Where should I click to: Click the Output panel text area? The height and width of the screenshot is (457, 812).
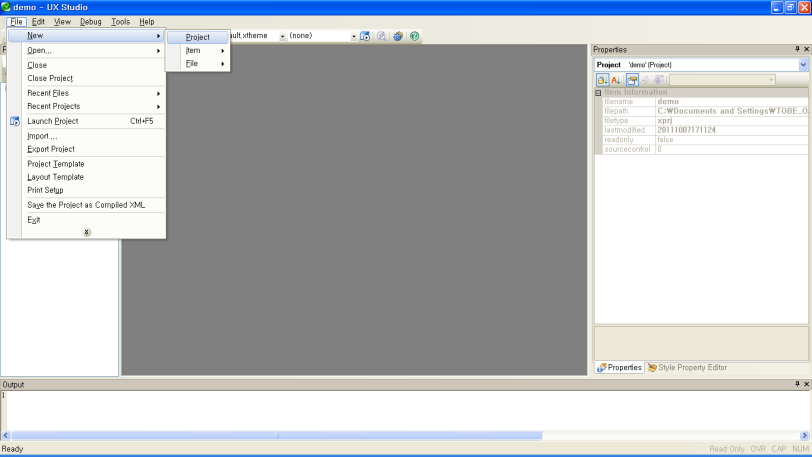click(x=408, y=411)
